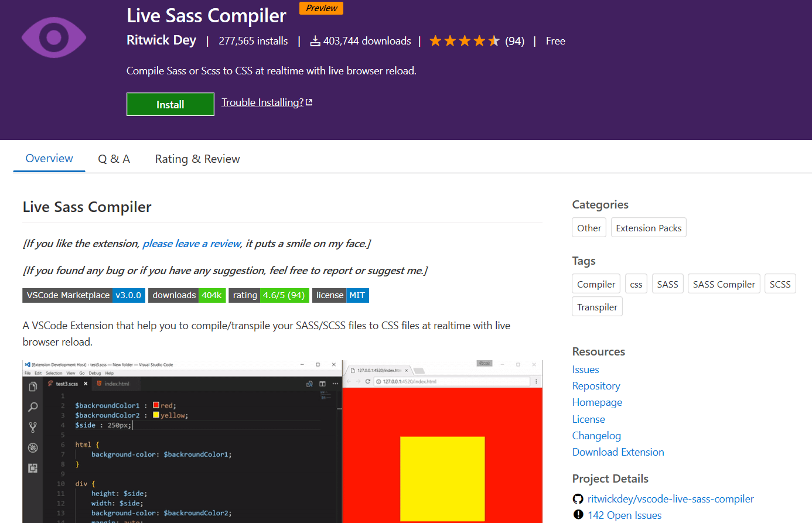
Task: Switch to the Q & A tab
Action: click(x=114, y=159)
